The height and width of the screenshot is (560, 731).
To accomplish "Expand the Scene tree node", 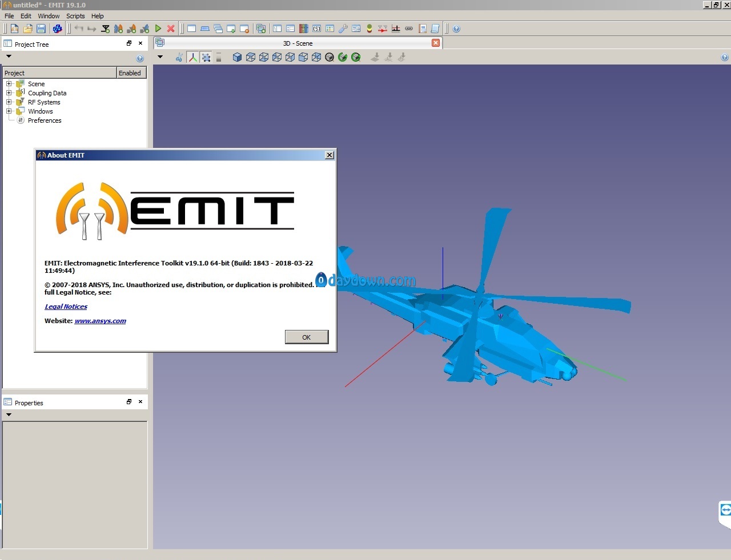I will (x=9, y=84).
